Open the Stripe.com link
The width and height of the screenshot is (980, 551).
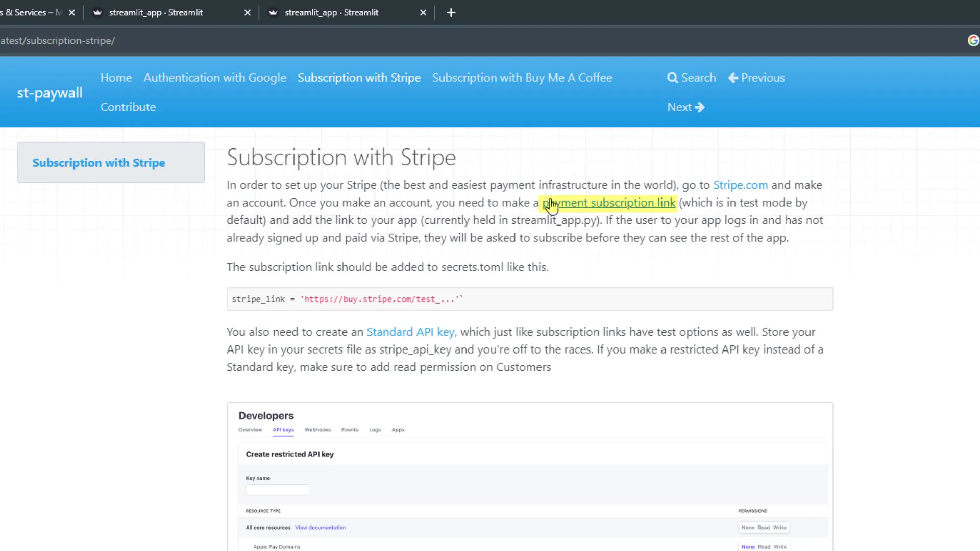[x=740, y=185]
